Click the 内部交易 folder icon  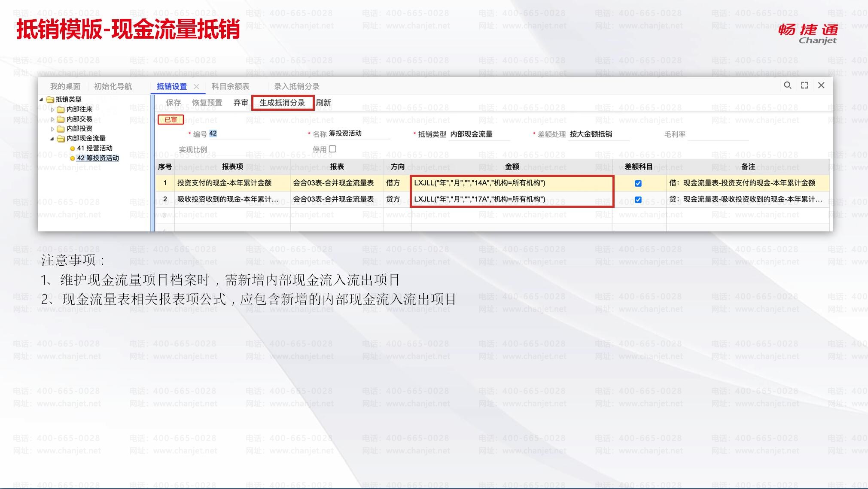(x=61, y=119)
